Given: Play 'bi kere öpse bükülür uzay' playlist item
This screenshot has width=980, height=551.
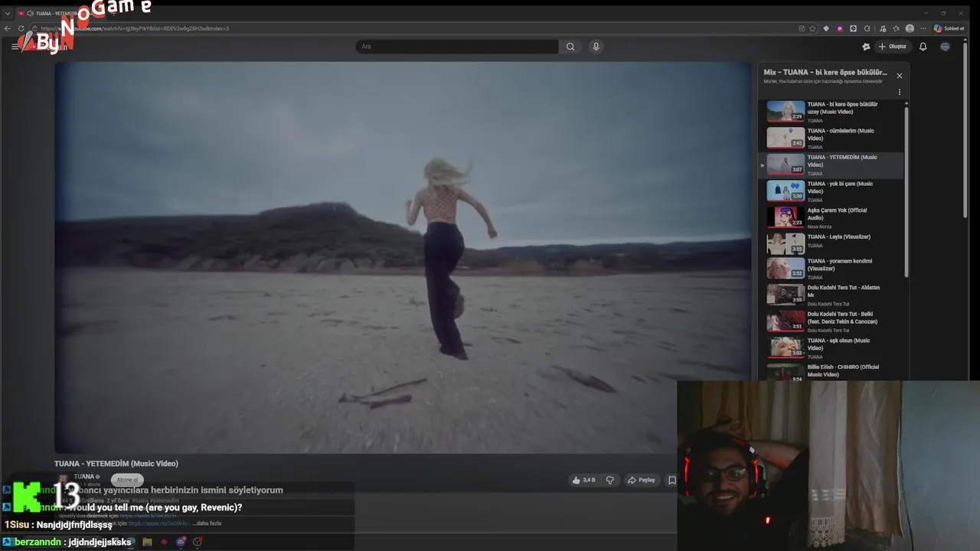Looking at the screenshot, I should pyautogui.click(x=831, y=112).
